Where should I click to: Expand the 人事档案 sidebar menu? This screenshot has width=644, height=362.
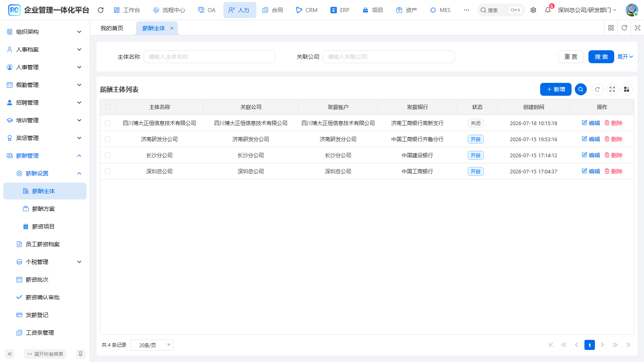[x=45, y=49]
